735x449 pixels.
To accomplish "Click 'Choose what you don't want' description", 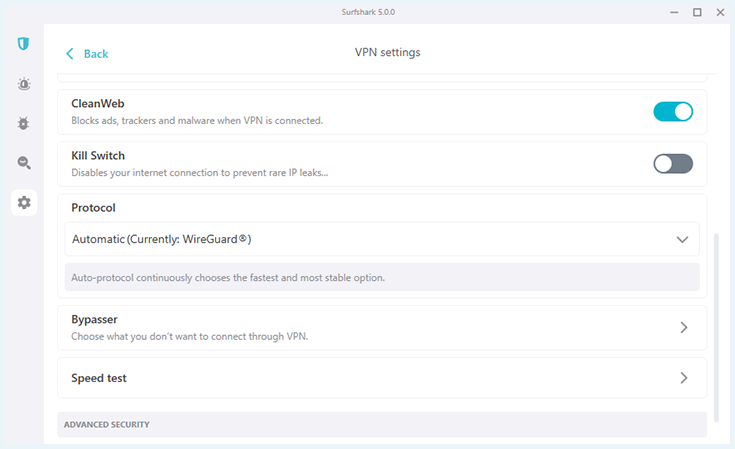I will coord(190,337).
